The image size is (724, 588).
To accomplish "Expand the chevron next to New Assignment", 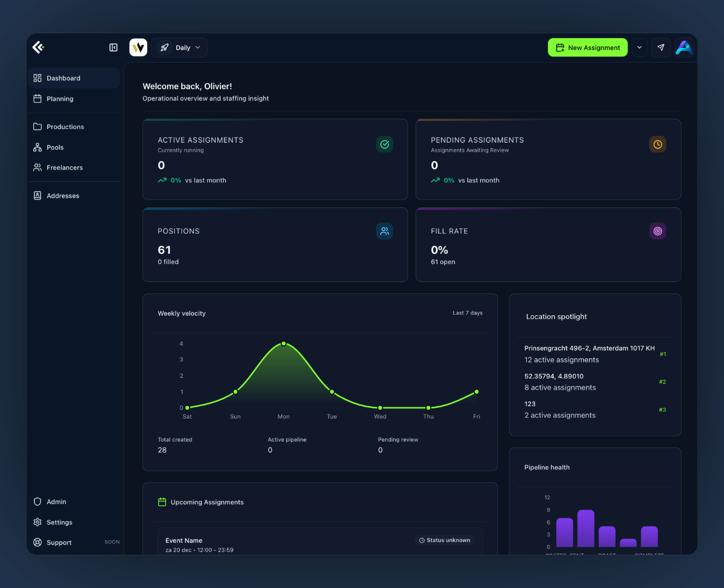I will pyautogui.click(x=640, y=47).
